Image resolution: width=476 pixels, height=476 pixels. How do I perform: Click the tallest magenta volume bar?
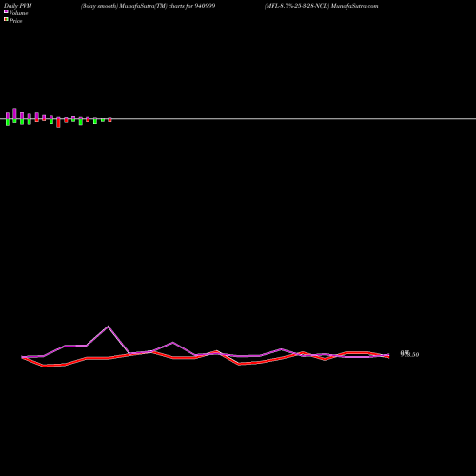[x=14, y=113]
